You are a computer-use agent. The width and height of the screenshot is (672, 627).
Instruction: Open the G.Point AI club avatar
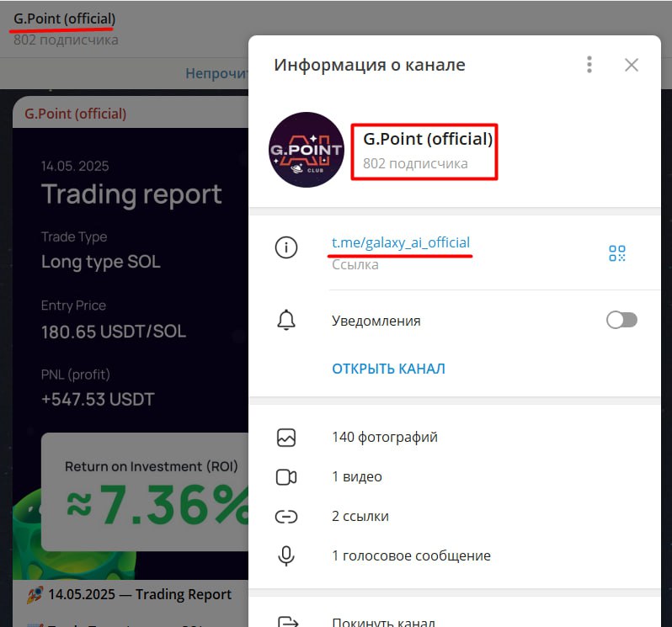[x=306, y=150]
